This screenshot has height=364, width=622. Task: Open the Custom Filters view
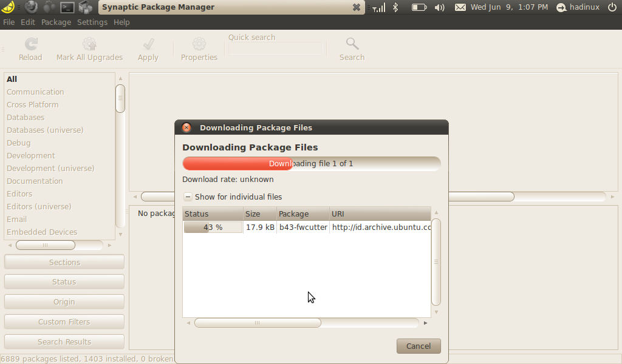click(64, 322)
